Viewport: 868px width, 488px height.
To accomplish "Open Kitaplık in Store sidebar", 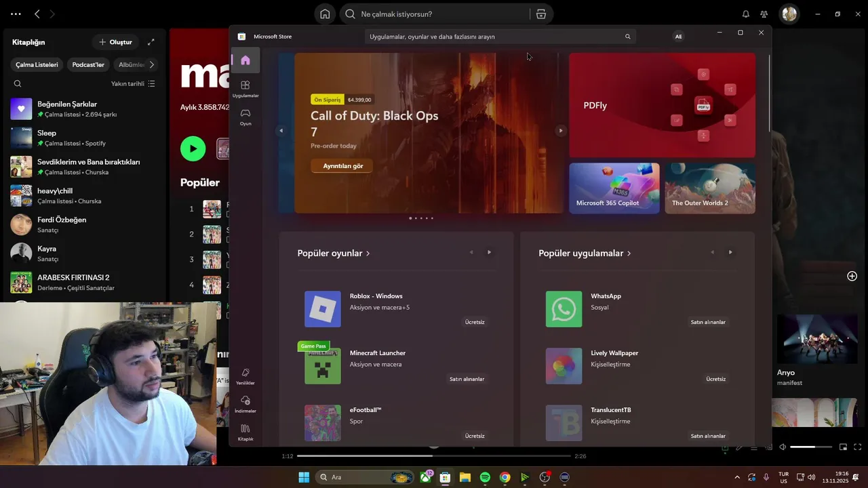I will (245, 432).
